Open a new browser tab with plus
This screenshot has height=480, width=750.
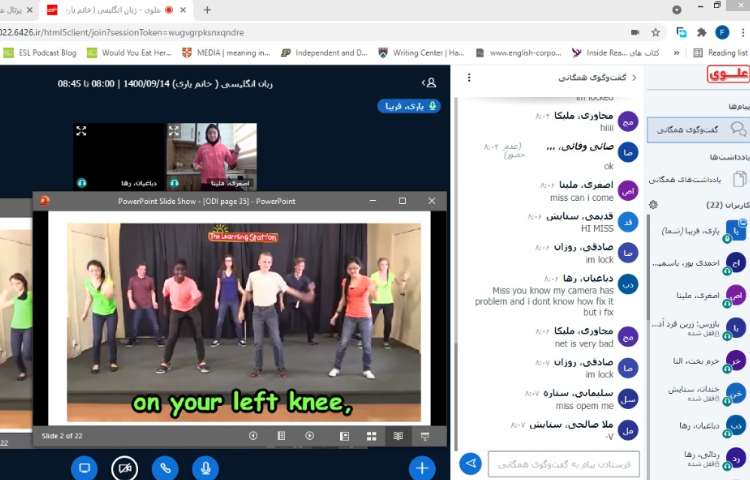[207, 10]
